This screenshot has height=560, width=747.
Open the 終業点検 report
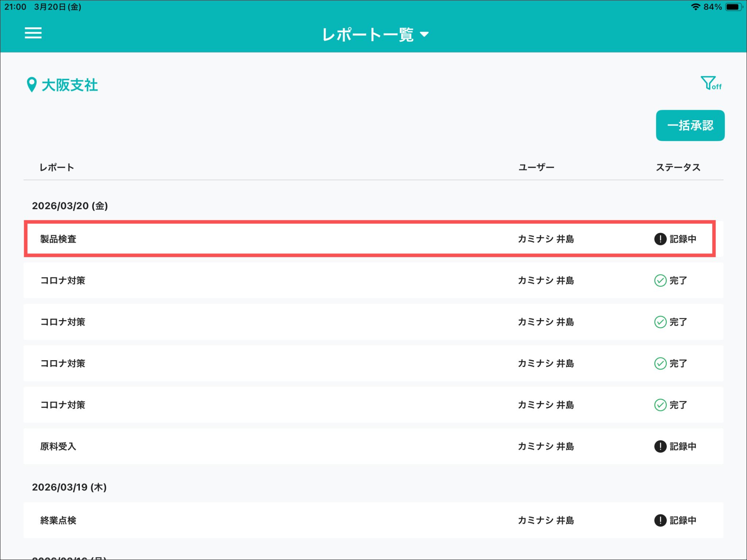tap(373, 520)
